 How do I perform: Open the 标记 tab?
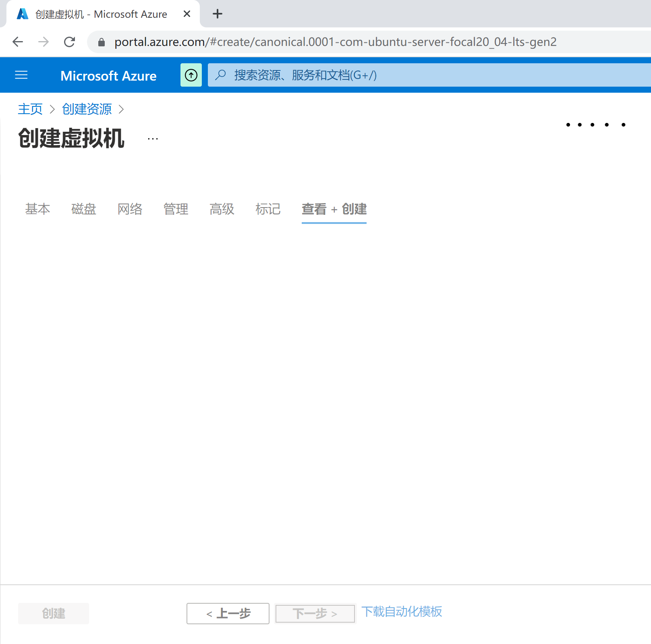268,209
